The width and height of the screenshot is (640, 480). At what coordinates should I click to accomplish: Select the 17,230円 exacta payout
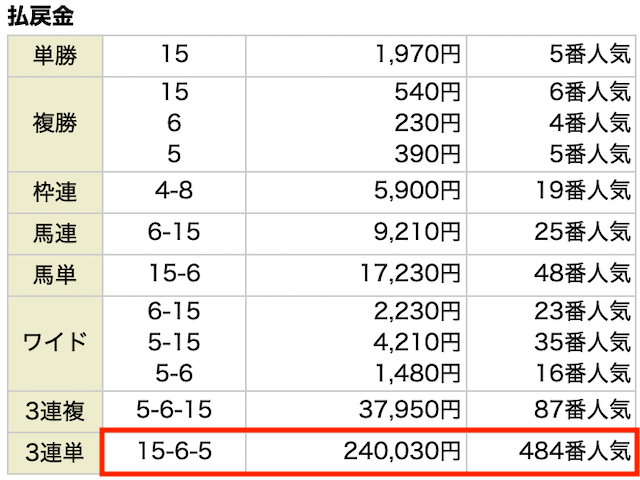click(410, 274)
